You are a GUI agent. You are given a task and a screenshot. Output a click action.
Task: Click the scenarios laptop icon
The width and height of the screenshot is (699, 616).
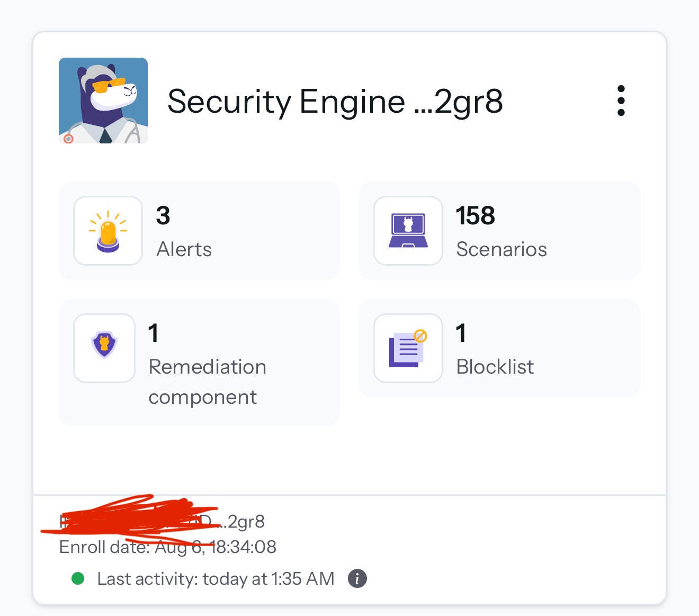tap(408, 231)
